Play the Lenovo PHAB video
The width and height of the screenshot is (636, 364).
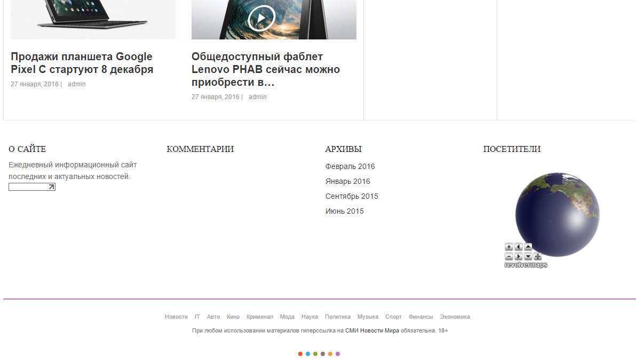(x=261, y=18)
